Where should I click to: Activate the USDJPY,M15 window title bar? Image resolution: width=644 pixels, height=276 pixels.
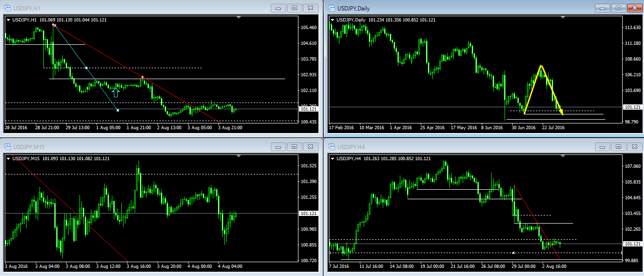coord(143,146)
